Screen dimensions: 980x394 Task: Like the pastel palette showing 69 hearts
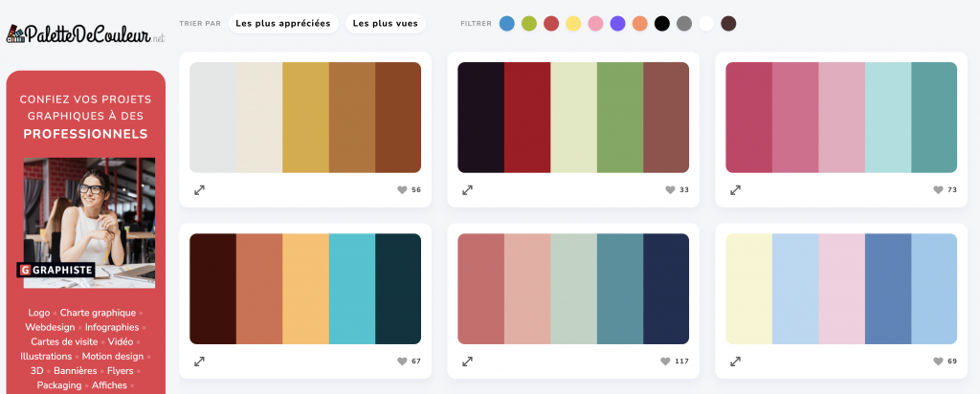(x=937, y=361)
